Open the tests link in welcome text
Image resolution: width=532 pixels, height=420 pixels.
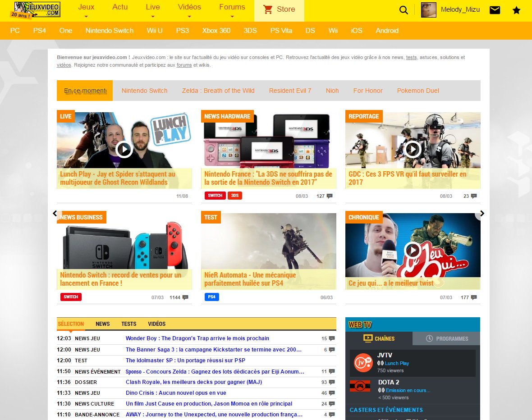click(411, 57)
